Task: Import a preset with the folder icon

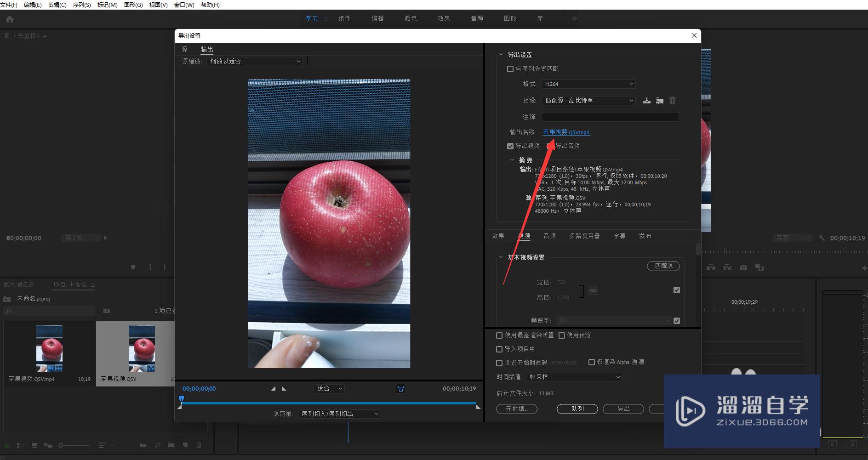Action: tap(660, 101)
